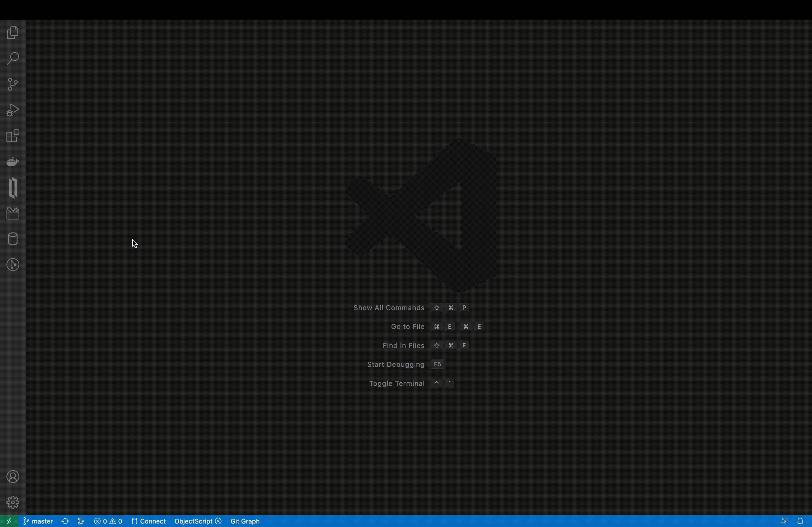Open the clapperboard-shaped activity bar icon
The image size is (812, 527).
coord(13,213)
